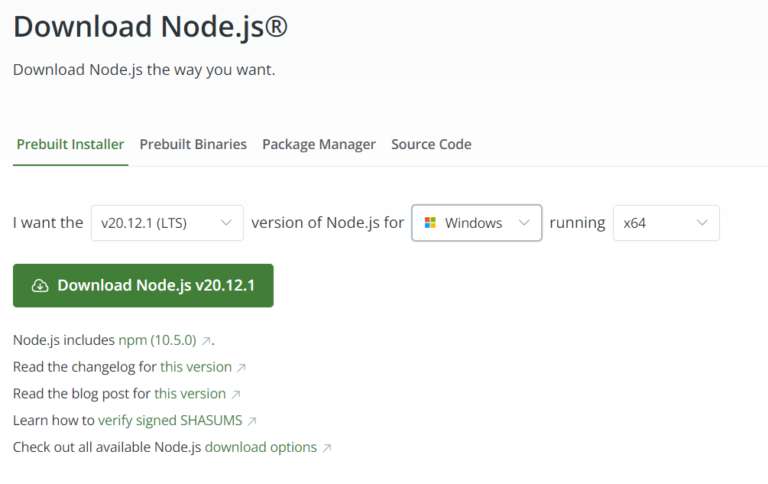
Task: Follow the verify signed SHASUMS link
Action: pyautogui.click(x=170, y=420)
